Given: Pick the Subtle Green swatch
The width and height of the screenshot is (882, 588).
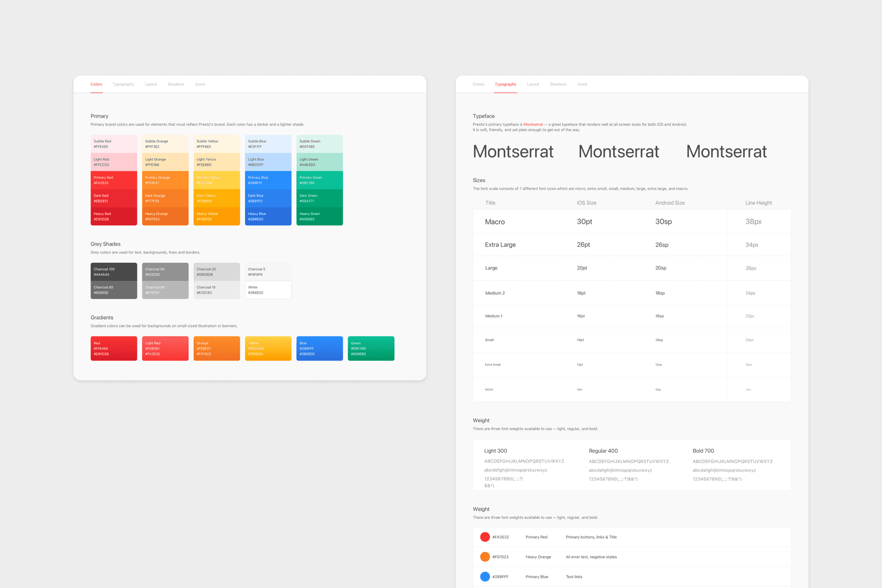Looking at the screenshot, I should tap(320, 144).
